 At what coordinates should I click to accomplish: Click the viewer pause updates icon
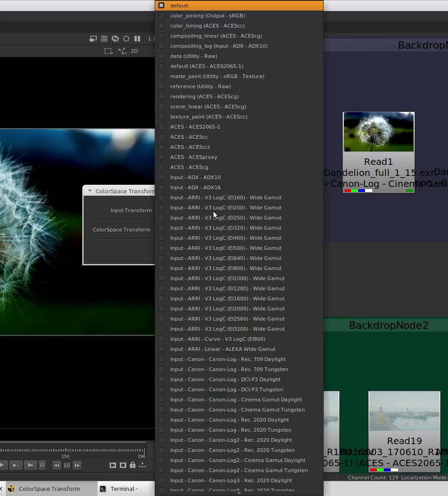137,39
